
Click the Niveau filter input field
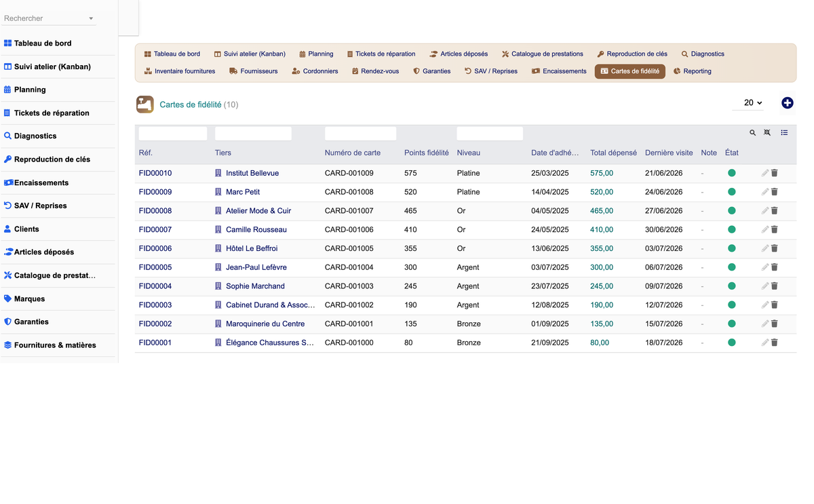pyautogui.click(x=490, y=134)
